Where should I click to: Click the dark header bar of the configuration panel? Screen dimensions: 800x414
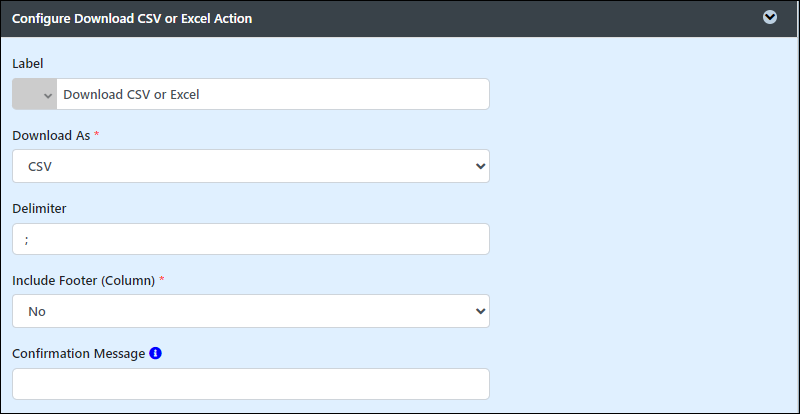click(400, 18)
